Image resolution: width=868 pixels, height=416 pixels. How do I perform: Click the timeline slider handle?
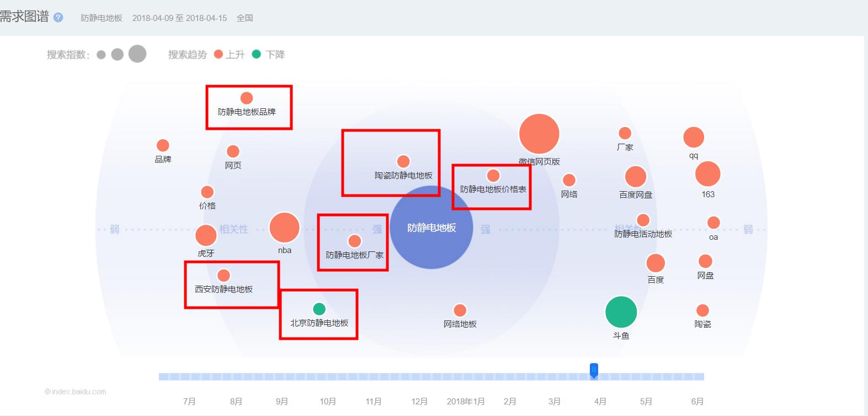point(594,370)
